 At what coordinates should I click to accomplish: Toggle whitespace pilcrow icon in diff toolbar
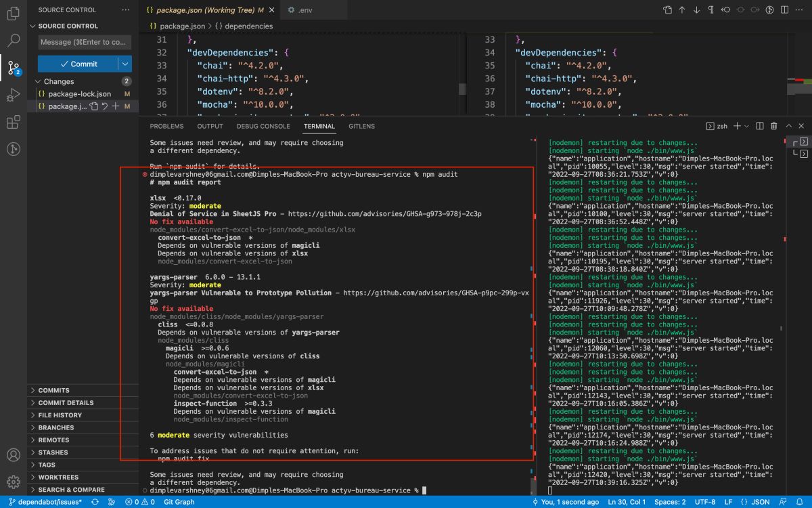(711, 10)
